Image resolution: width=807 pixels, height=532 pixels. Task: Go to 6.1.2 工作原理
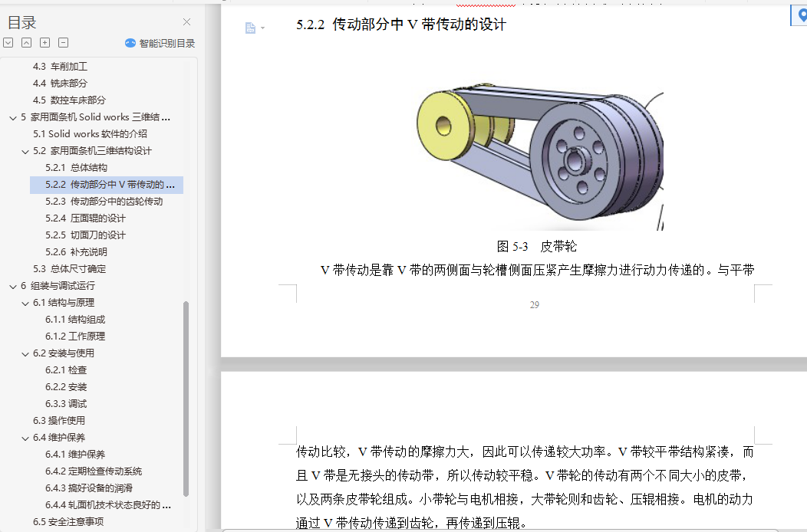point(75,337)
